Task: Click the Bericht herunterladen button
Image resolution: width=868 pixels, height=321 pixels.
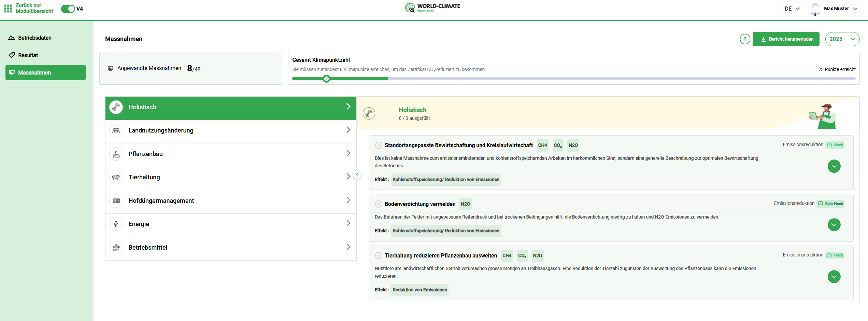Action: (786, 39)
